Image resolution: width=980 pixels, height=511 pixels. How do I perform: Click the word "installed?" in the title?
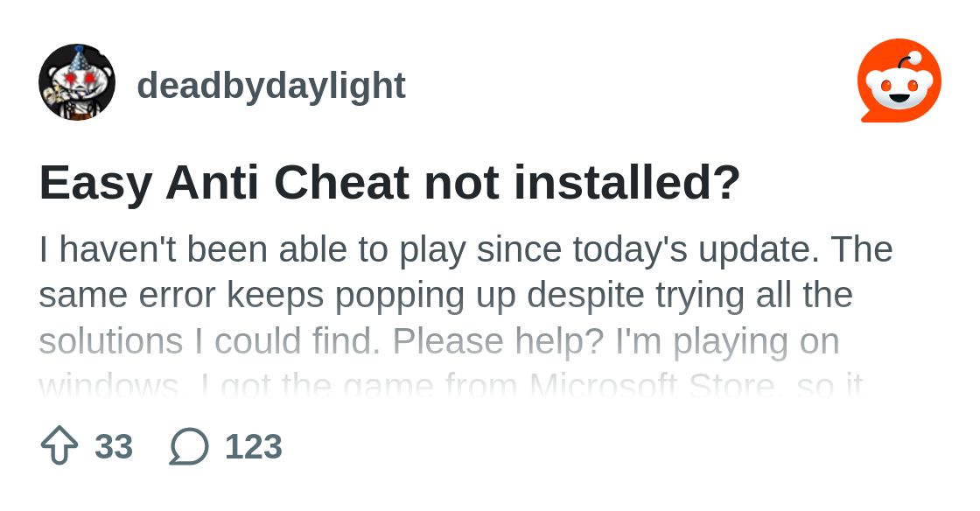pyautogui.click(x=626, y=182)
